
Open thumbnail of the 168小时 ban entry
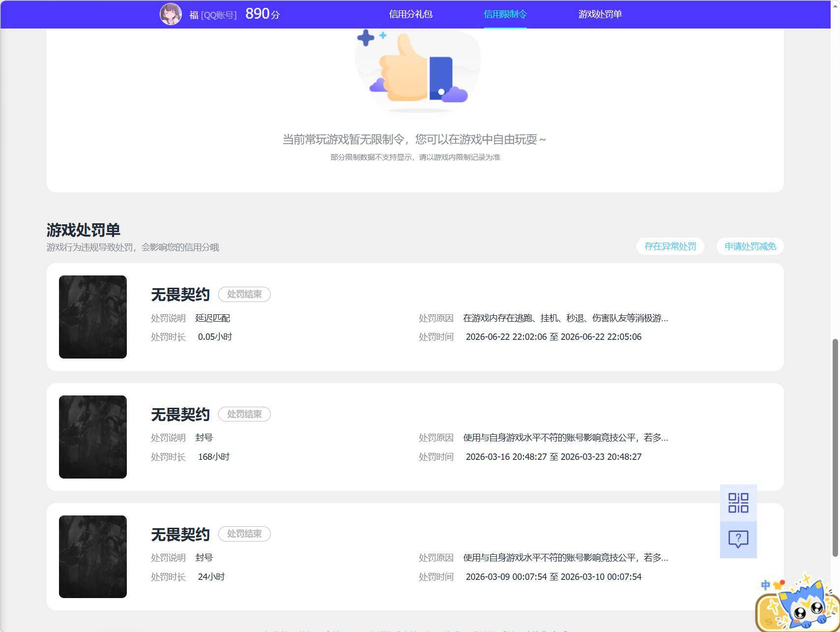click(x=93, y=437)
